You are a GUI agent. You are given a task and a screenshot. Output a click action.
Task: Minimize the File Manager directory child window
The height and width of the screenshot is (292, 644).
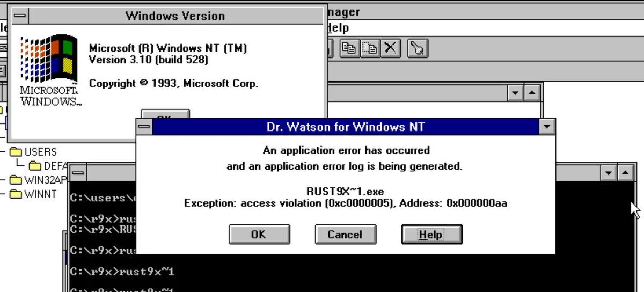516,93
